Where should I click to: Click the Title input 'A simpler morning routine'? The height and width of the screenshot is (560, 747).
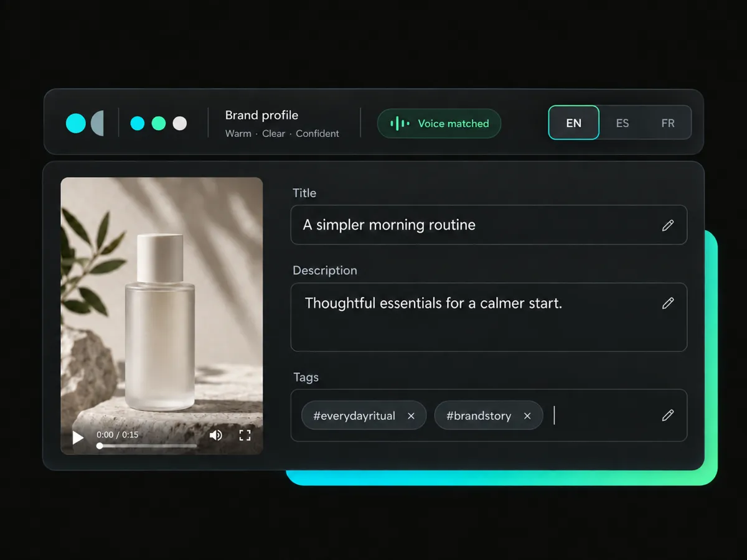pos(489,225)
